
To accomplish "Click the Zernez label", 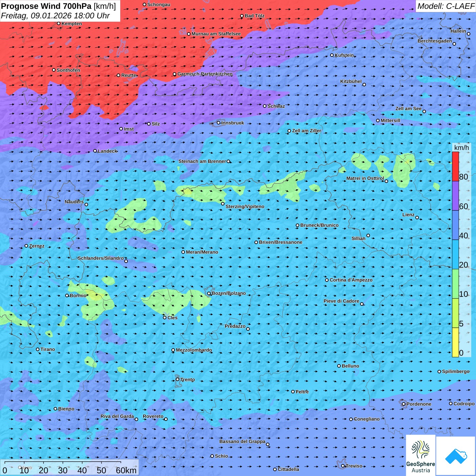I will tap(37, 246).
